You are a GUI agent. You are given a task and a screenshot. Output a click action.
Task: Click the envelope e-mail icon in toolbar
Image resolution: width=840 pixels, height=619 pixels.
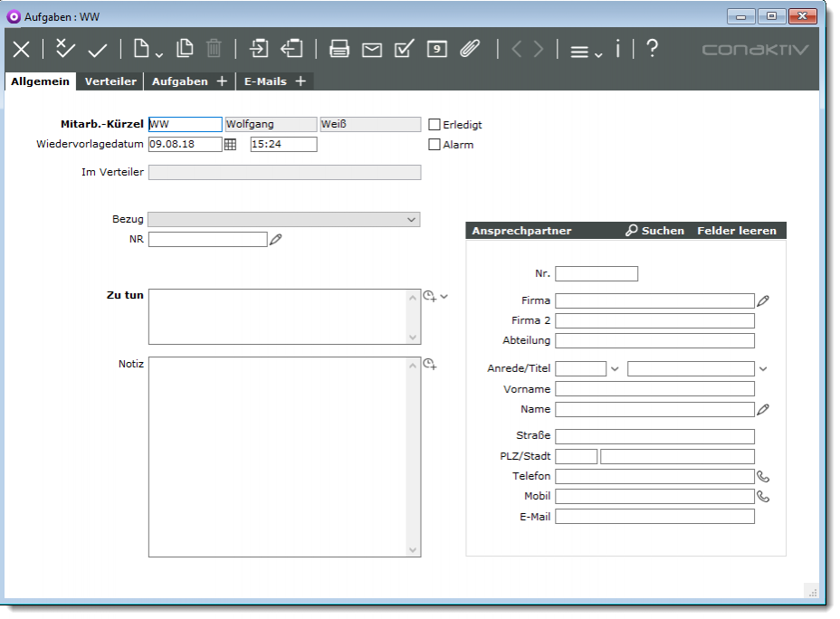372,50
